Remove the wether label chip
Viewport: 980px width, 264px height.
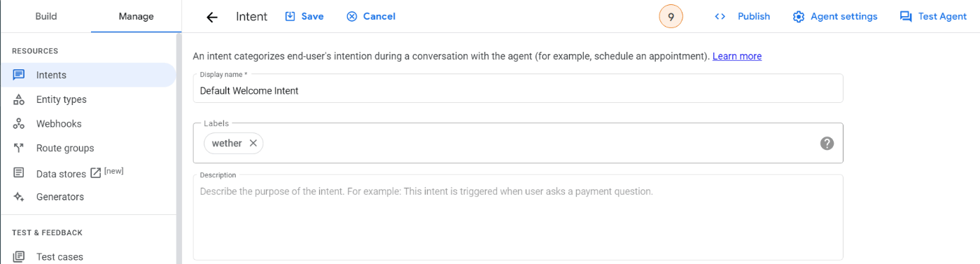[x=253, y=143]
